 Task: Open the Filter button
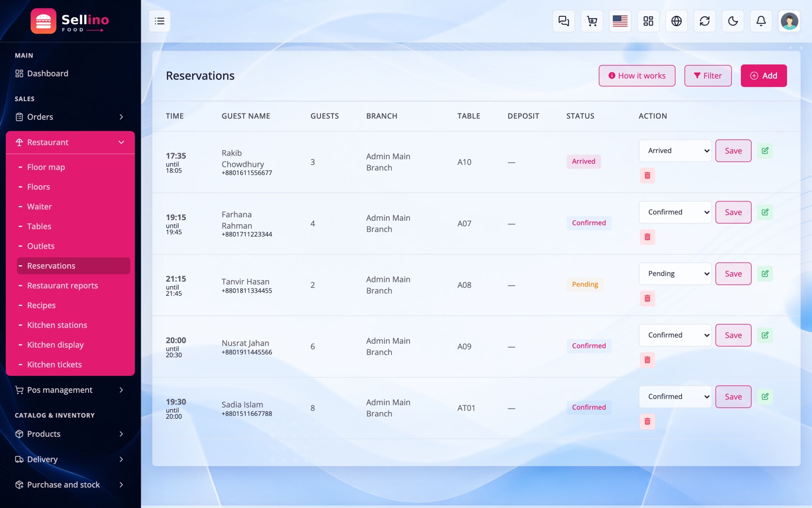click(708, 76)
